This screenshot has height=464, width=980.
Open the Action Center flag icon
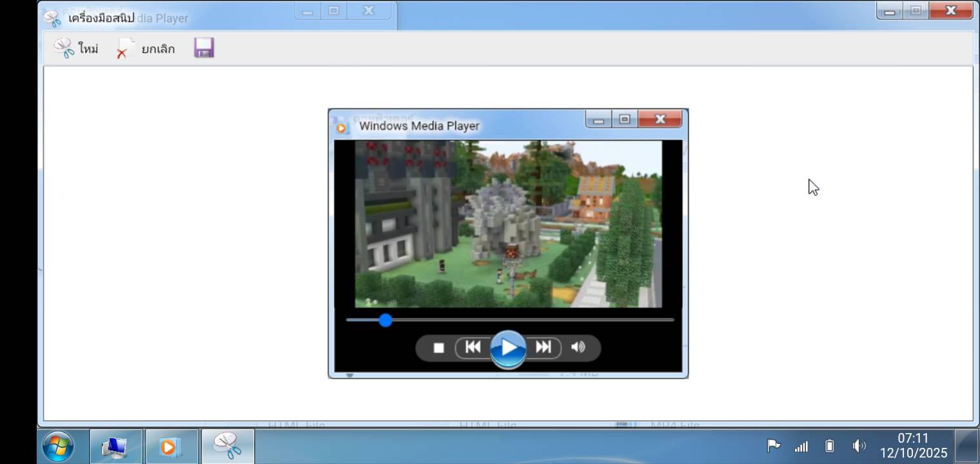pos(773,445)
